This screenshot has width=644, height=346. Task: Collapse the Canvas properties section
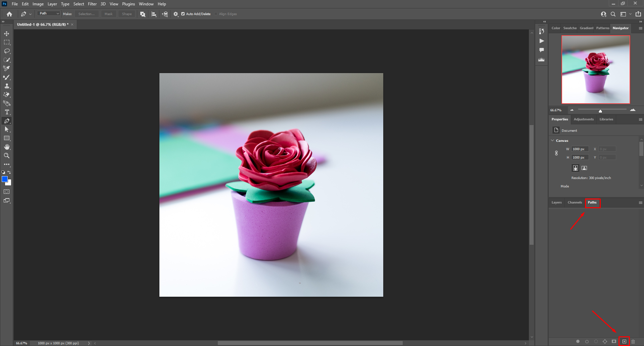coord(553,140)
